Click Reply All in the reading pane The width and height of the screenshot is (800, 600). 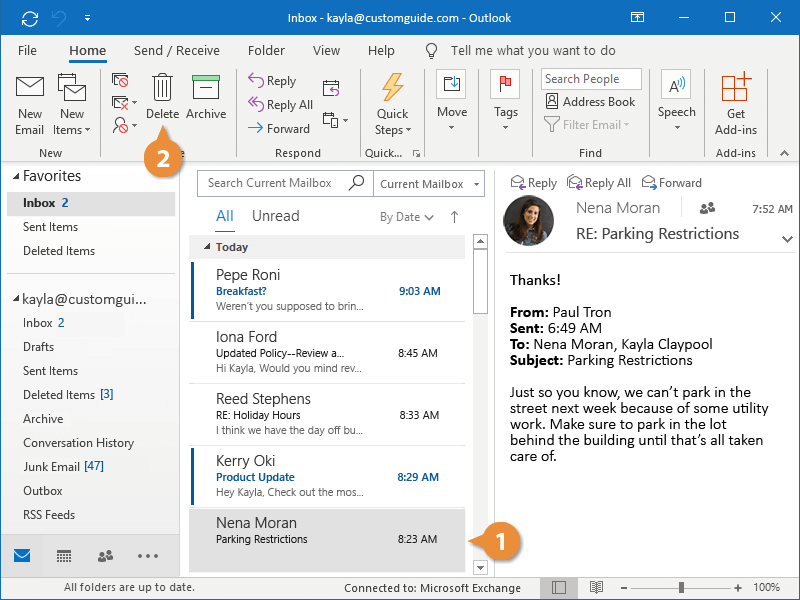[x=599, y=183]
